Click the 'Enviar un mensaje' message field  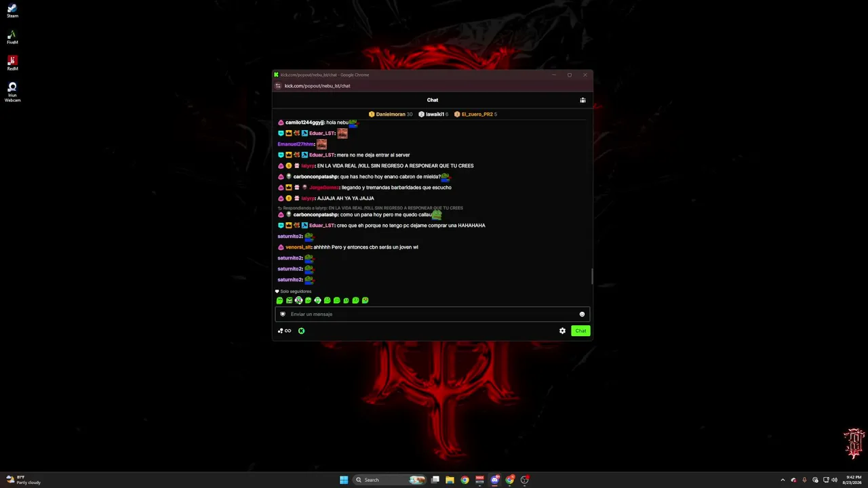432,314
